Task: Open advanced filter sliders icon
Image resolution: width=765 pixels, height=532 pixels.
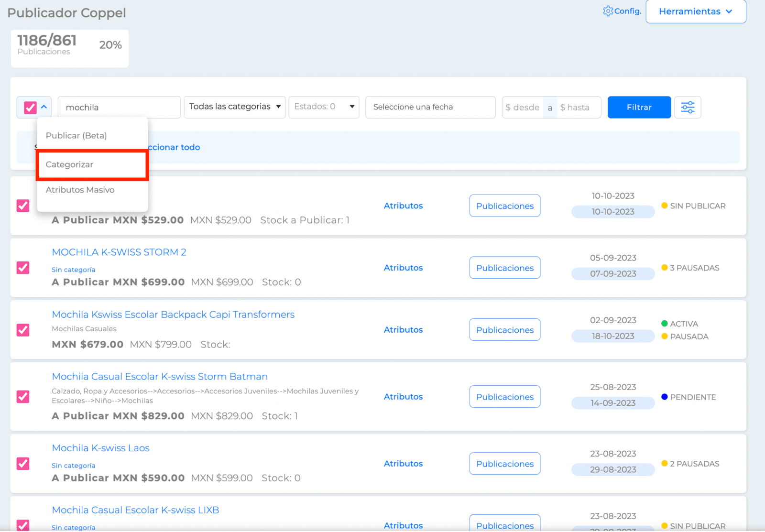Action: tap(688, 107)
